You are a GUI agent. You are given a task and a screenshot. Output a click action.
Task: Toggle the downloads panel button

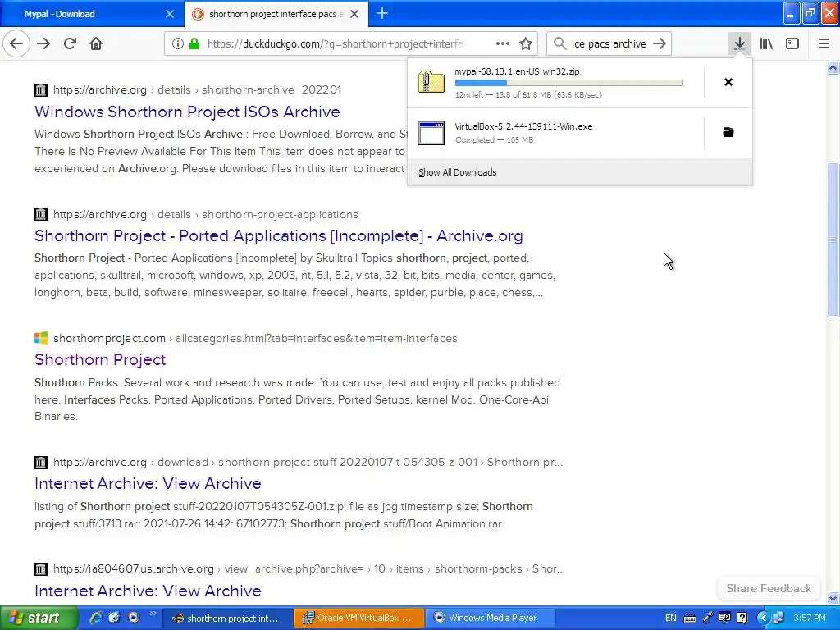tap(740, 43)
